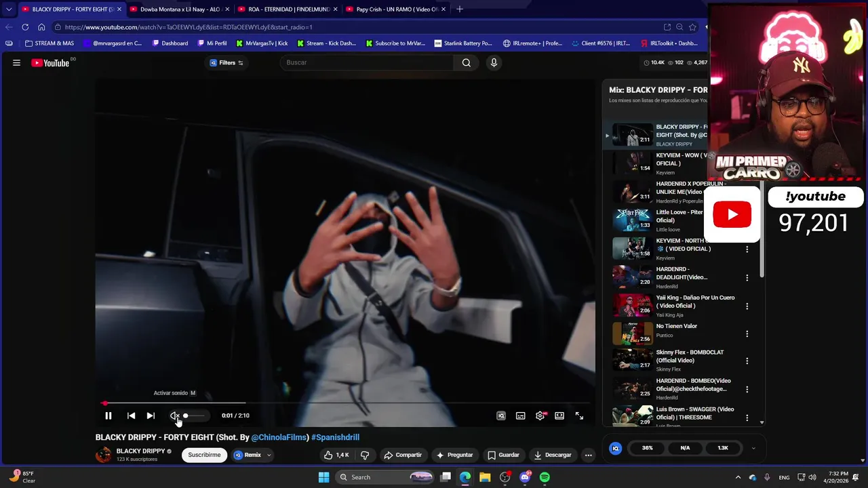Switch to Papy Crish - UN RAMO tab
The image size is (868, 488).
pos(396,9)
